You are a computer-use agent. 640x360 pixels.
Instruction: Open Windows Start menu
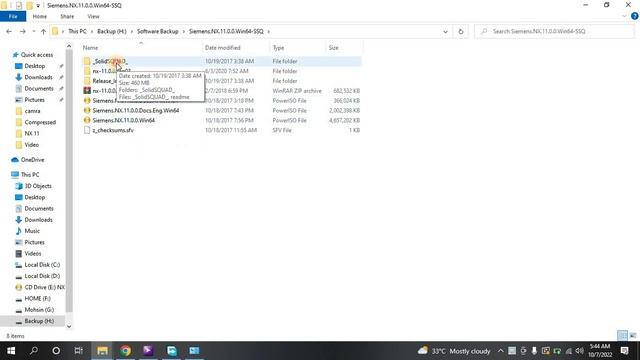pos(11,351)
